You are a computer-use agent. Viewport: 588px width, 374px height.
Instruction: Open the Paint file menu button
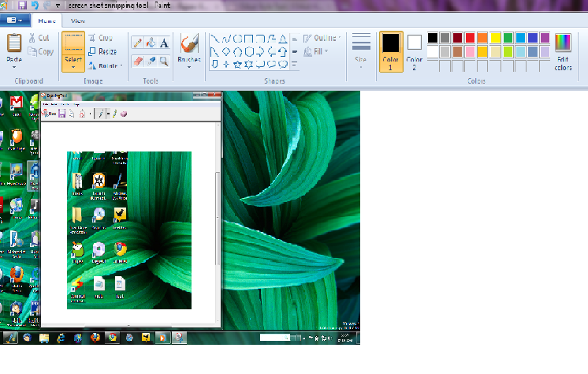pyautogui.click(x=16, y=21)
